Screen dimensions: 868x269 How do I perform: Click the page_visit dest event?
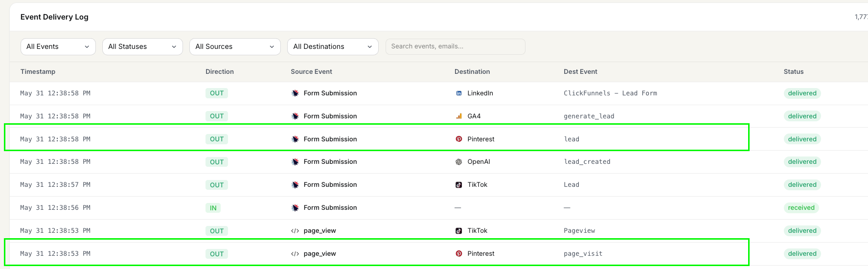pyautogui.click(x=583, y=254)
